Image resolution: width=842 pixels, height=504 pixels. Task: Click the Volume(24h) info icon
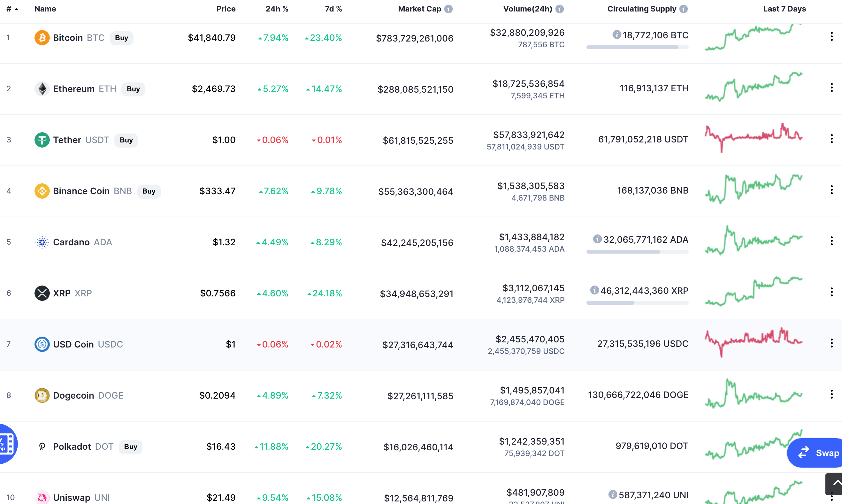(559, 9)
